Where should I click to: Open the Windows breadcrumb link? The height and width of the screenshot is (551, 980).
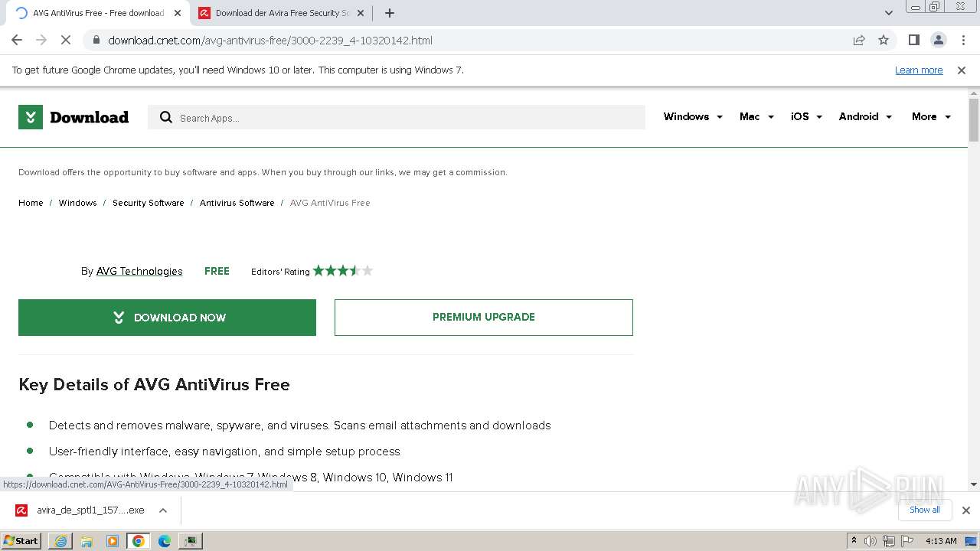77,203
